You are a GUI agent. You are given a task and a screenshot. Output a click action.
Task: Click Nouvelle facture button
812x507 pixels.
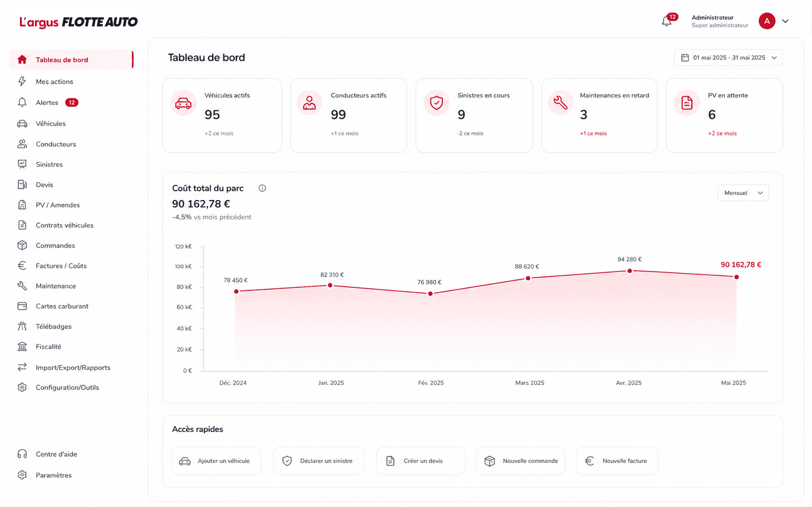[x=617, y=461]
